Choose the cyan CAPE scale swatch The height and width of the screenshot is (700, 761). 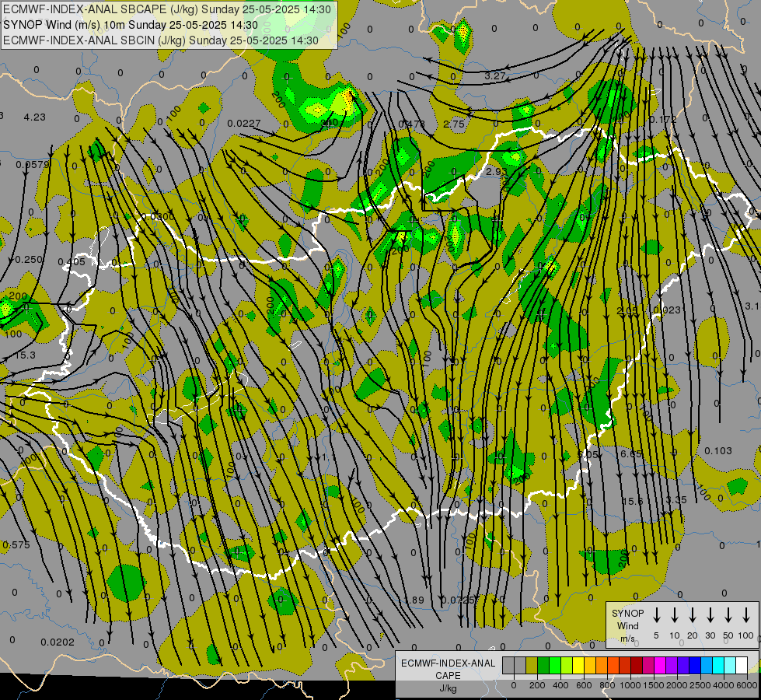(x=719, y=666)
